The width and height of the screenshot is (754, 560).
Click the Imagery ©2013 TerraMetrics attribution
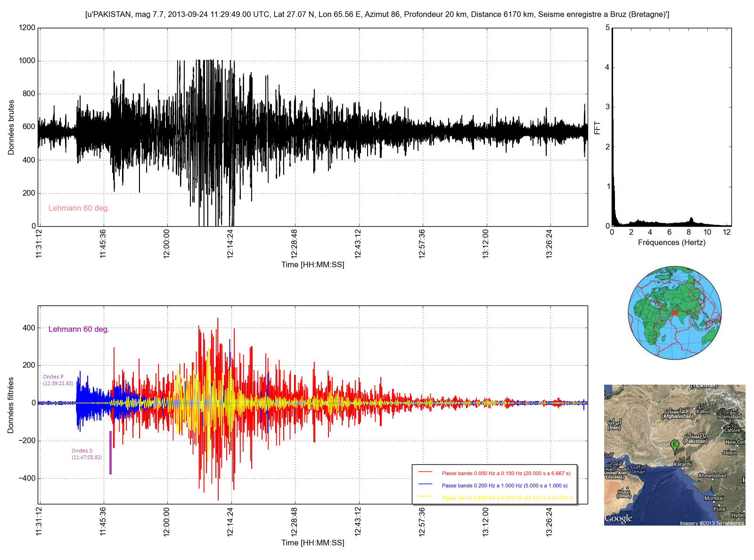(x=712, y=523)
